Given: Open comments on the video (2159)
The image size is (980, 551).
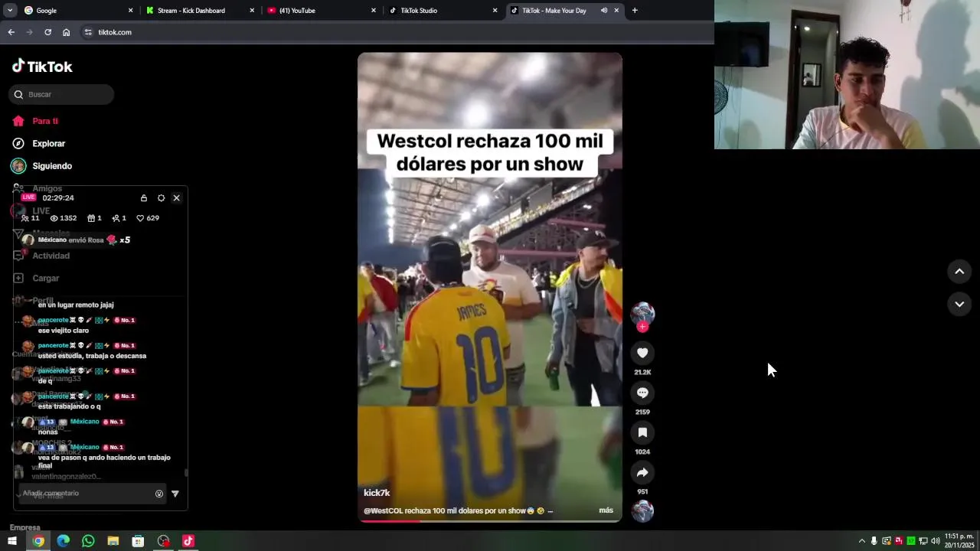Looking at the screenshot, I should (x=642, y=393).
